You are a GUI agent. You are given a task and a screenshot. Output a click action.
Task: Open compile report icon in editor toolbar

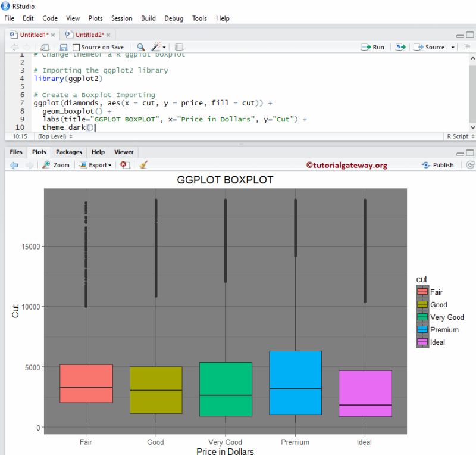[x=180, y=47]
